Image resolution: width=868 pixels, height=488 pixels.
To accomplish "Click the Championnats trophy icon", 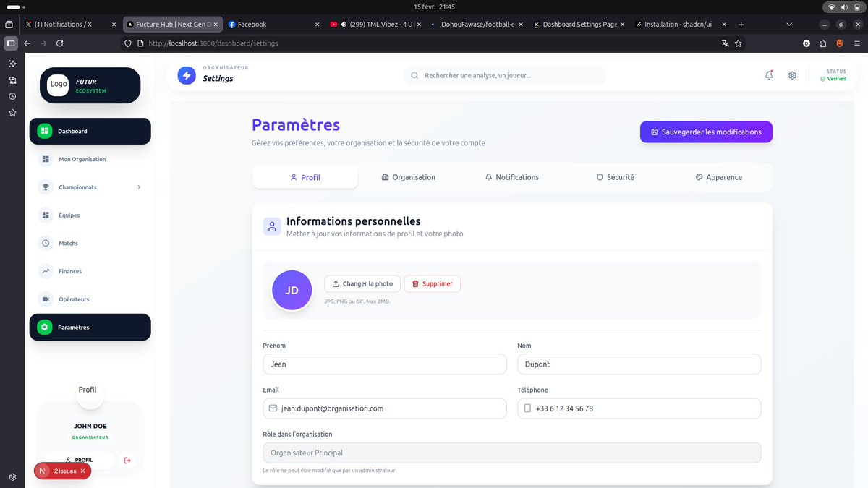I will pyautogui.click(x=46, y=187).
